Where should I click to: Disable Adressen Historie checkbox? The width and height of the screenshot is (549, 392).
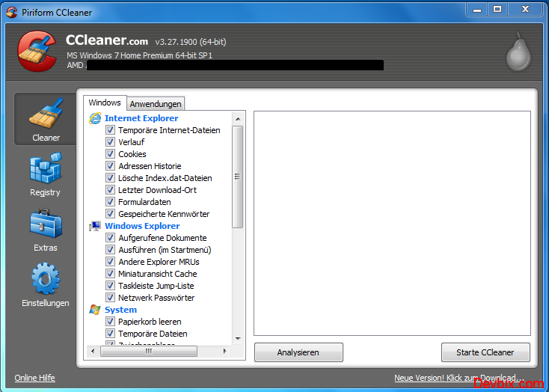(x=110, y=165)
